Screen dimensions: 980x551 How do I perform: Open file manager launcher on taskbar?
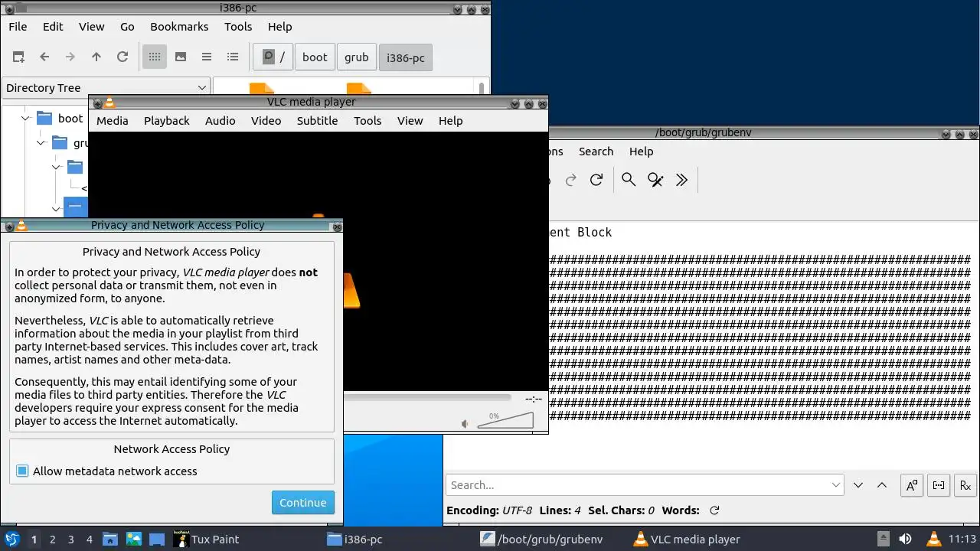click(x=109, y=539)
